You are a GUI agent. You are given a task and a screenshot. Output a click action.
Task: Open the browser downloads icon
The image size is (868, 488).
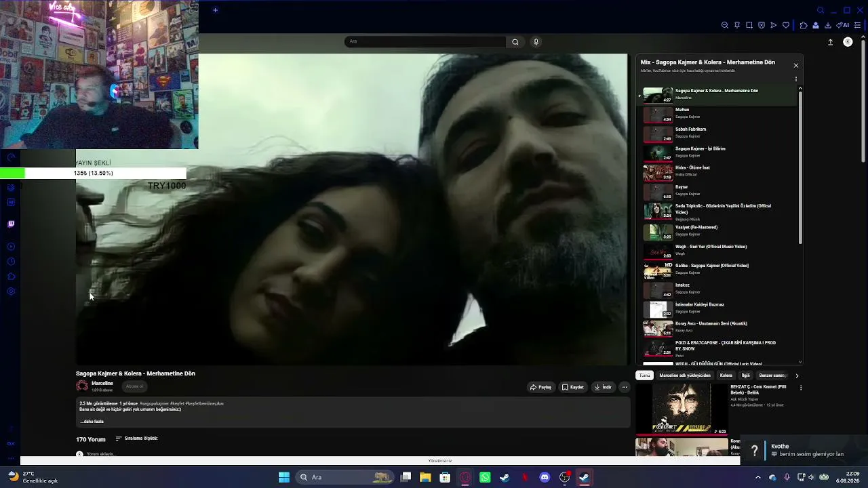[x=828, y=25]
